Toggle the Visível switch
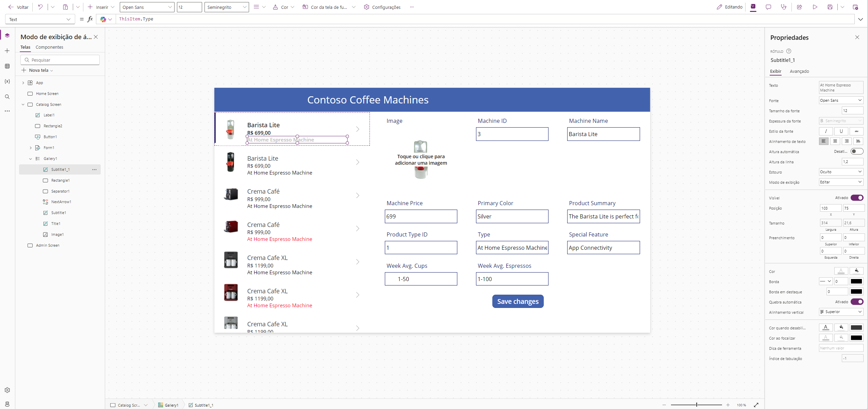 857,198
